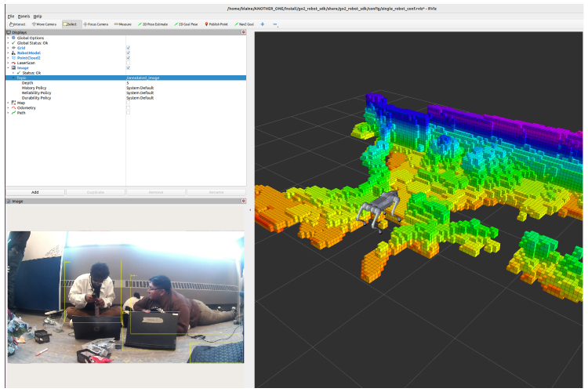The image size is (588, 392).
Task: Open the Panels menu
Action: pyautogui.click(x=24, y=16)
